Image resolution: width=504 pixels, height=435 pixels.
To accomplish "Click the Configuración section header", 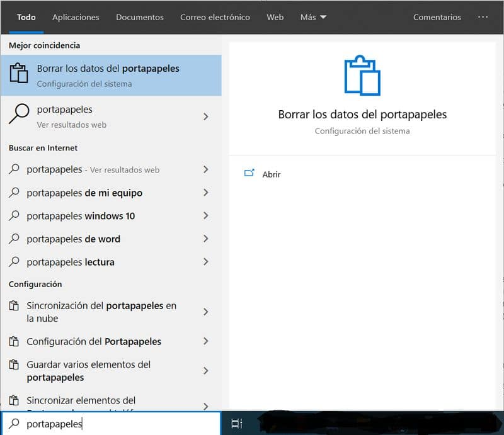I will [x=35, y=284].
